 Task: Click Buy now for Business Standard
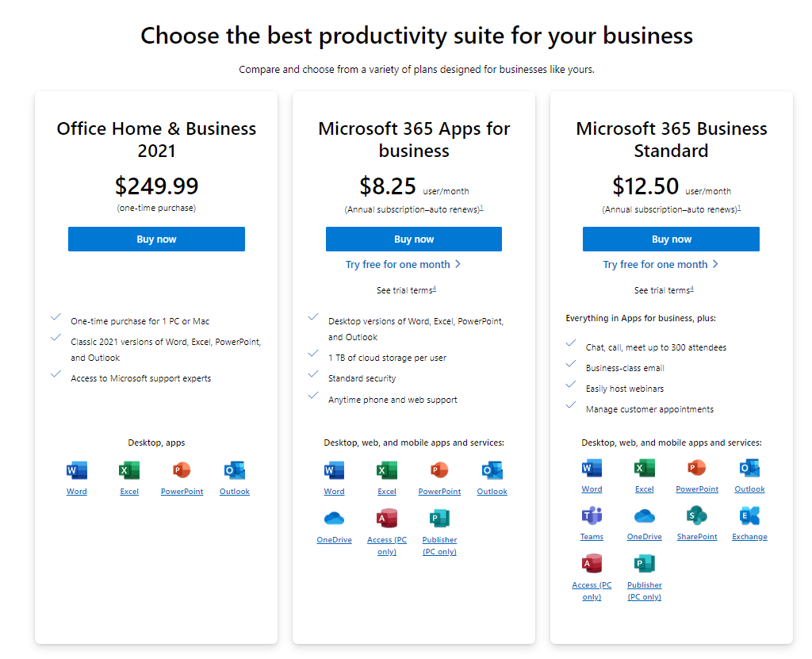tap(671, 239)
